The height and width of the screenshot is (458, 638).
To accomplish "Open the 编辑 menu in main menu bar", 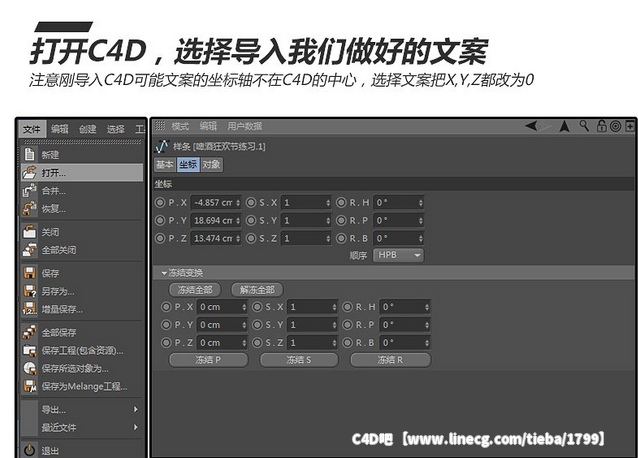I will (60, 129).
